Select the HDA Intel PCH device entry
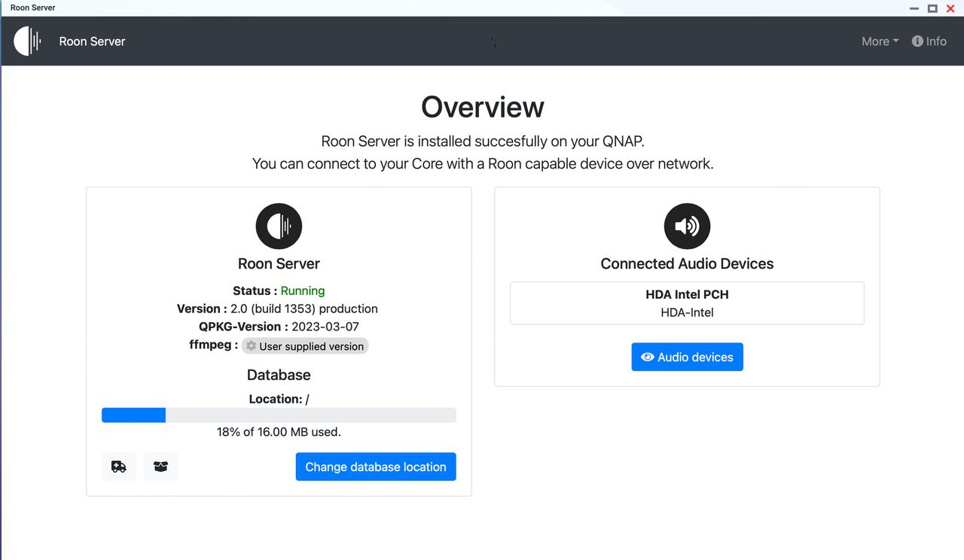964x560 pixels. pyautogui.click(x=687, y=303)
